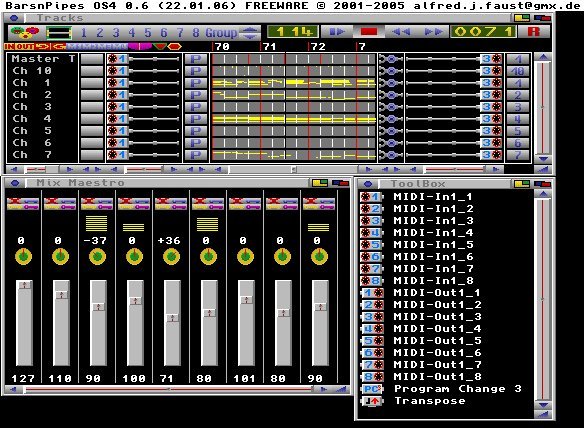
Task: Select group number 5 in Tracks toolbar
Action: tap(148, 33)
